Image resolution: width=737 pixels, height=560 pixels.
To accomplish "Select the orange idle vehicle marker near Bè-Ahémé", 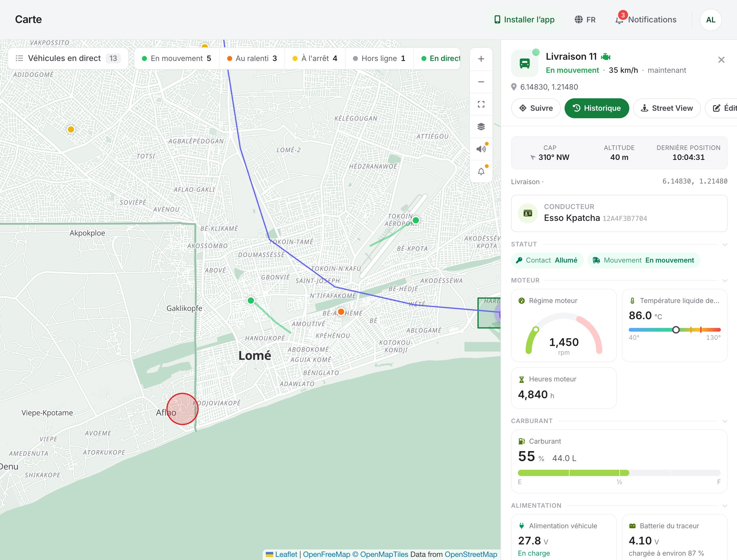I will [341, 312].
